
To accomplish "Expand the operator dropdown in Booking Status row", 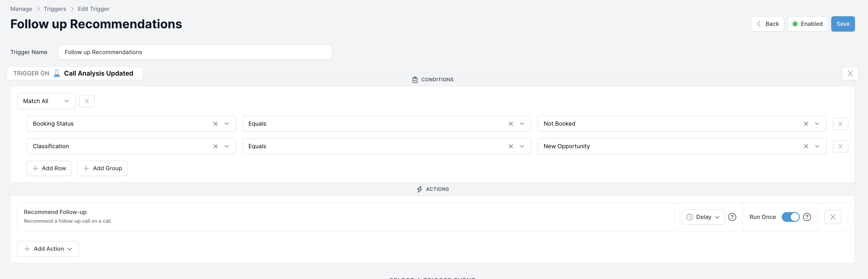I will [522, 123].
